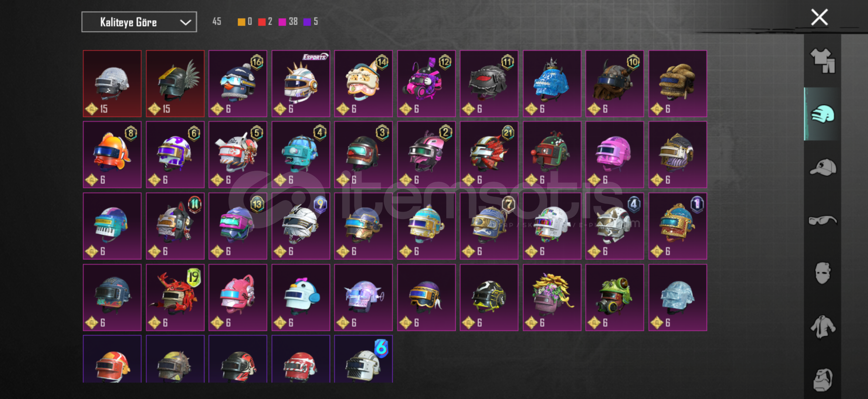Image resolution: width=868 pixels, height=399 pixels.
Task: Open the face mask category icon
Action: click(823, 273)
